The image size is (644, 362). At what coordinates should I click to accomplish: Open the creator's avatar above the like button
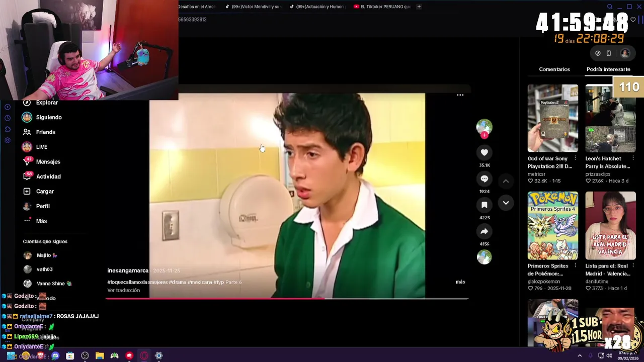(x=484, y=126)
